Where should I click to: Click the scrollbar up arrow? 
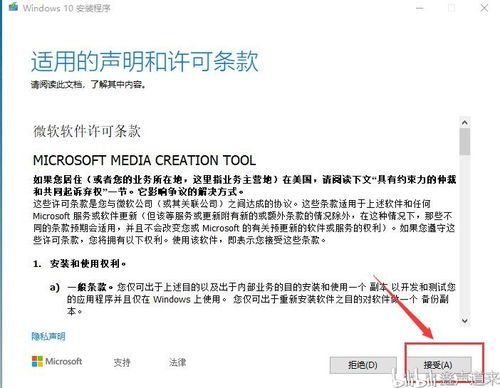[x=465, y=123]
